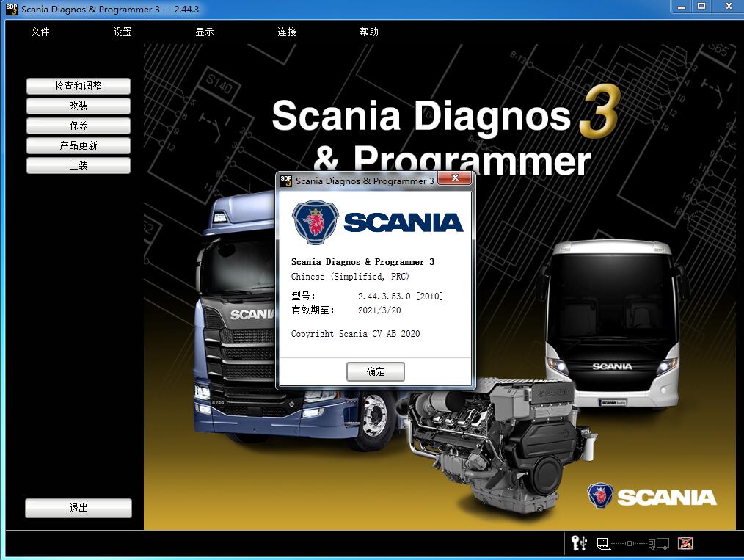
Task: Click 退出 to exit the program
Action: 79,509
